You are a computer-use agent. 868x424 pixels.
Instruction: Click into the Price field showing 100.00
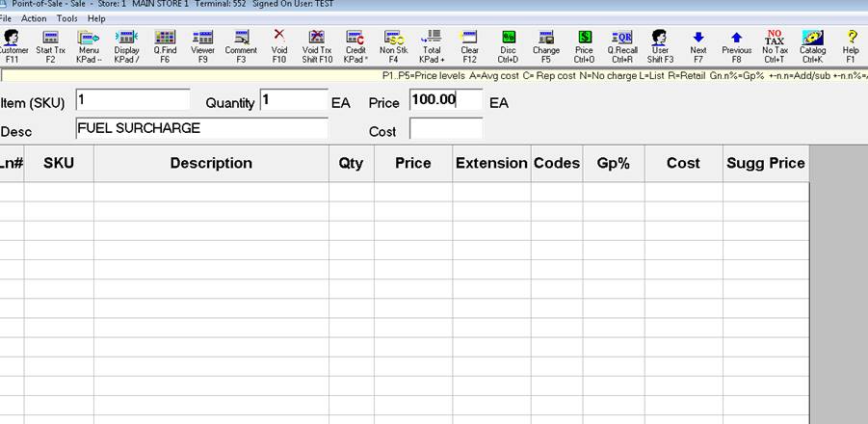click(x=445, y=99)
